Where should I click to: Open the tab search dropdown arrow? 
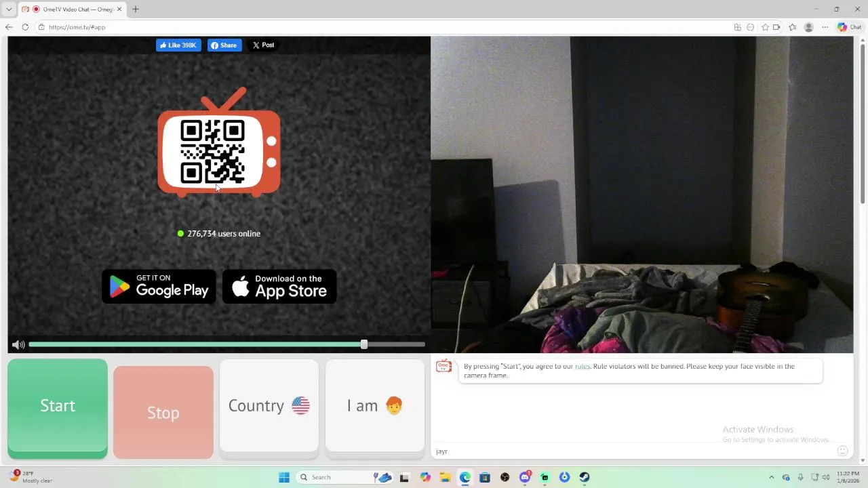click(9, 9)
